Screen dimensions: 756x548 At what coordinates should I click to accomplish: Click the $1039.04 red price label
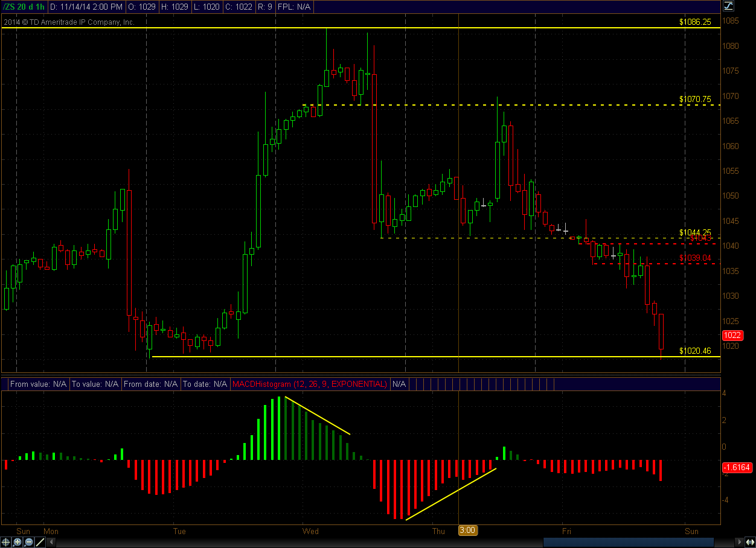pyautogui.click(x=695, y=258)
